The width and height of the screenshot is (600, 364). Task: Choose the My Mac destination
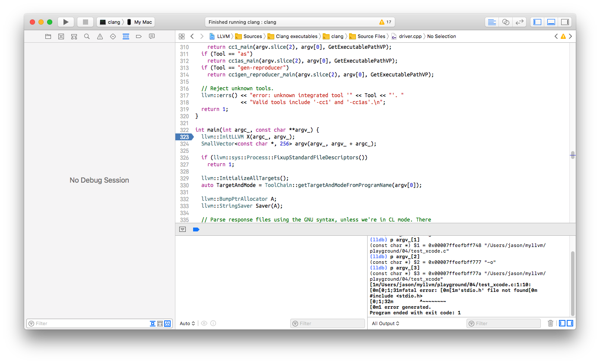click(x=140, y=22)
